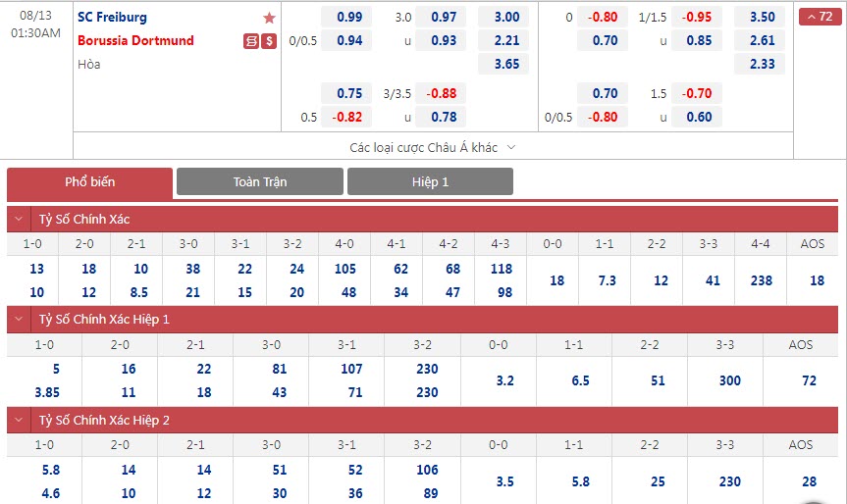Choose the 72 AOS odds in Hiệp 1
Screen dimensions: 847x504
click(x=809, y=380)
